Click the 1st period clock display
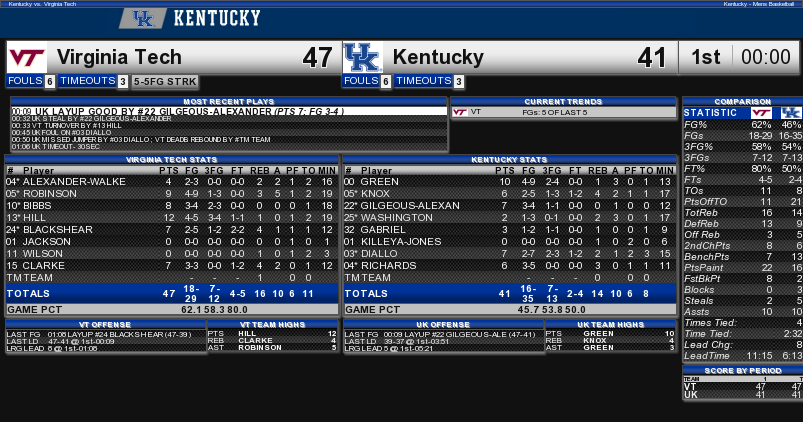Viewport: 803px width, 422px height. point(741,57)
